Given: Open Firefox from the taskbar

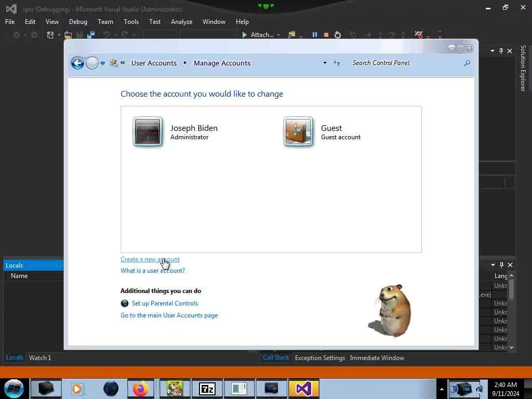Looking at the screenshot, I should [140, 389].
